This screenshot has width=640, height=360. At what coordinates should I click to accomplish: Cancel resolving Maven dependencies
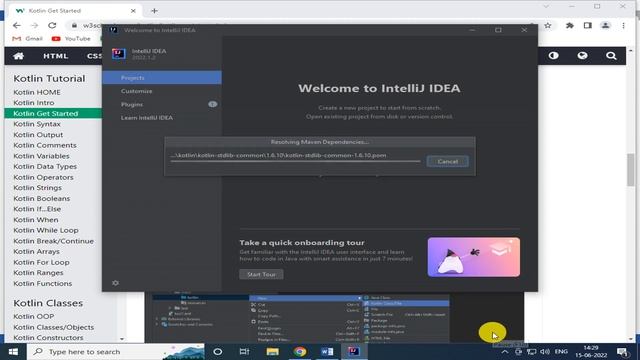pos(448,161)
